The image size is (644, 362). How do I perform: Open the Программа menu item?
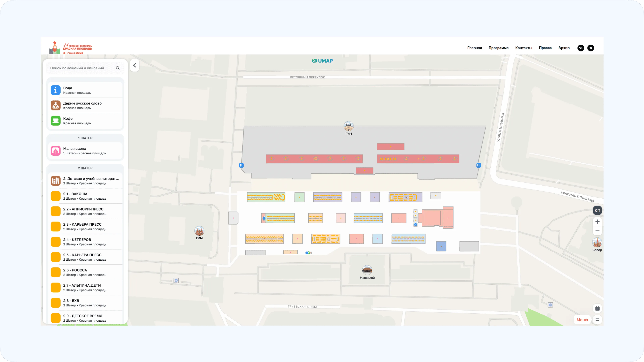click(x=498, y=48)
